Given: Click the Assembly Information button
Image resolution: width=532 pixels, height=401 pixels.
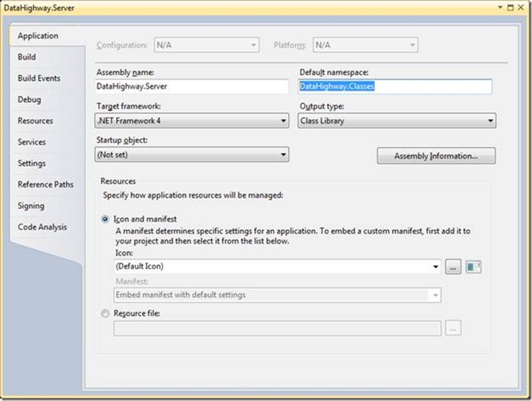Looking at the screenshot, I should point(436,156).
